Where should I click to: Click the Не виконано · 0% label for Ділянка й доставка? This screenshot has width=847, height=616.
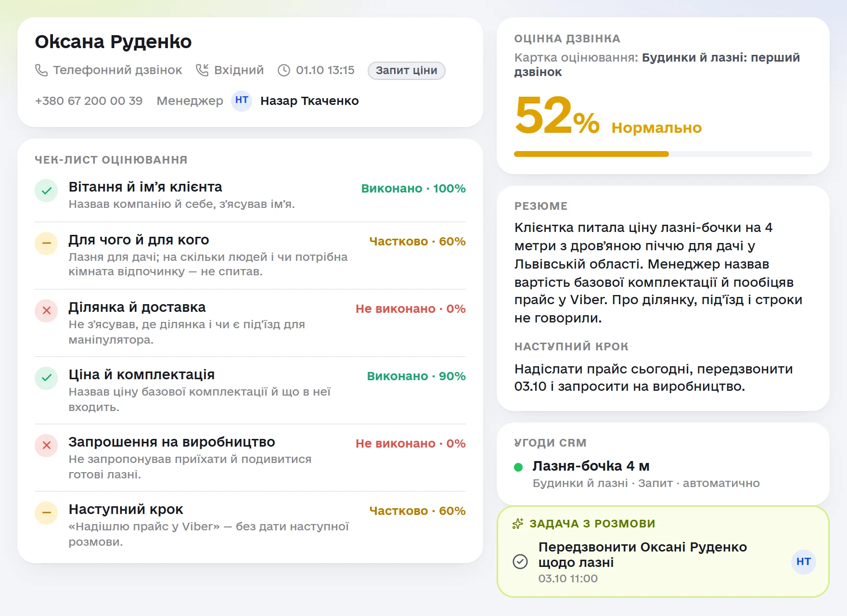pos(411,308)
